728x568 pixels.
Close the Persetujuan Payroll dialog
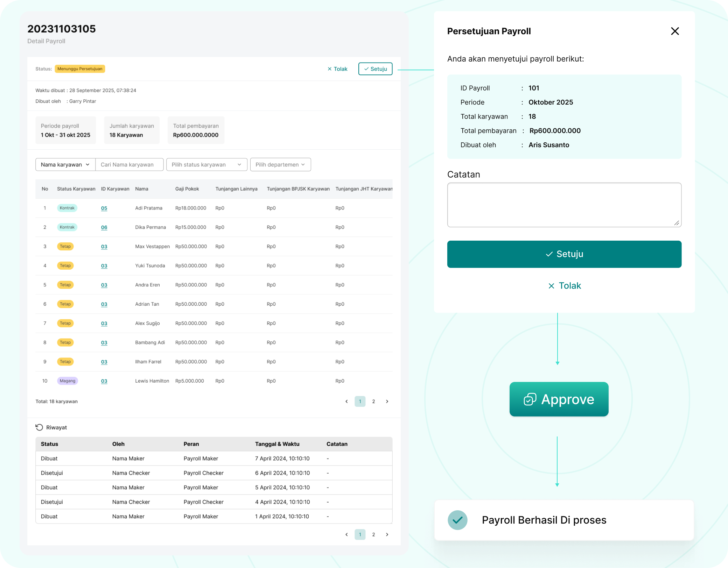(674, 31)
